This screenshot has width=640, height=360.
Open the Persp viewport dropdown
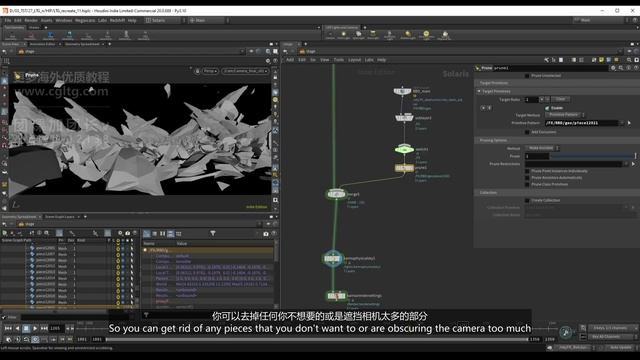[x=210, y=71]
